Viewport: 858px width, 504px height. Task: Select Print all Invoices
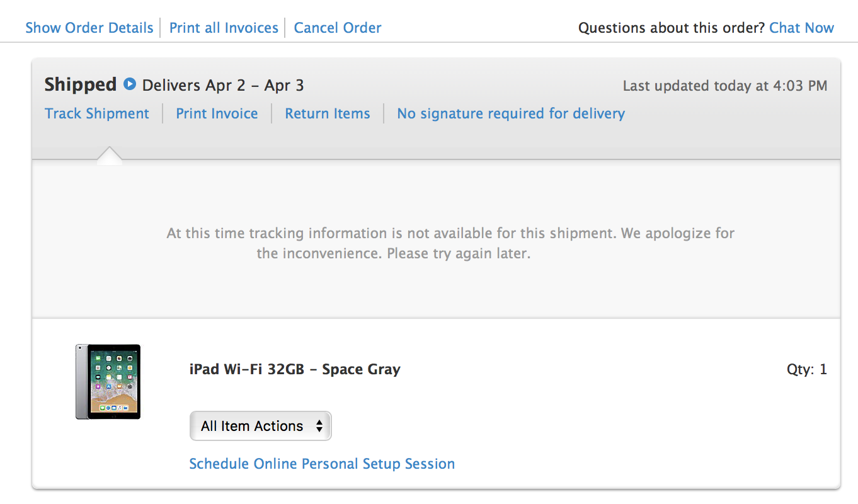pyautogui.click(x=224, y=28)
